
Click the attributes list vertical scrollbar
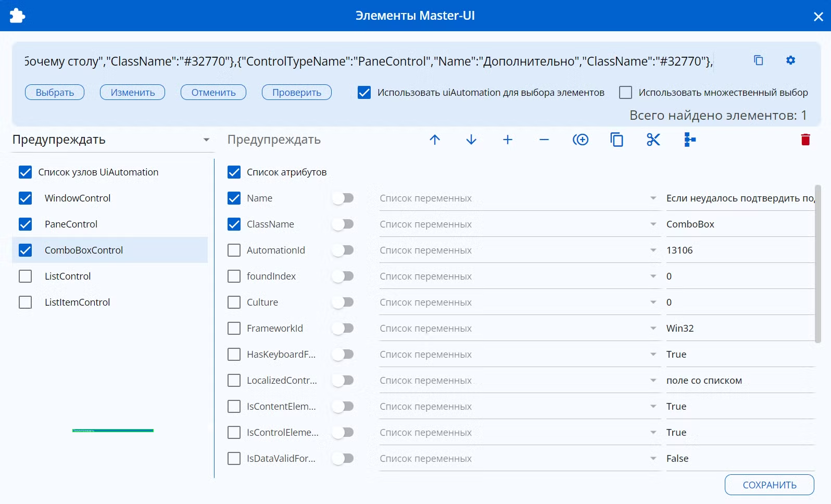(818, 263)
